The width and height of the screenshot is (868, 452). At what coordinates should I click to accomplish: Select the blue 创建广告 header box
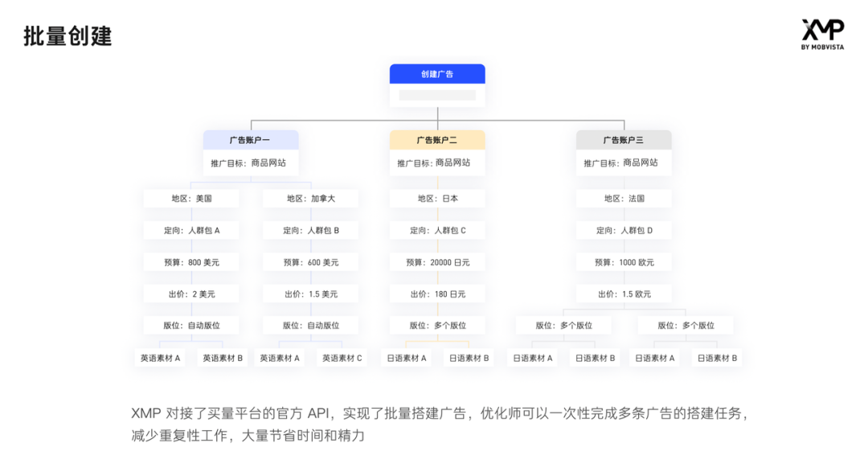coord(437,74)
